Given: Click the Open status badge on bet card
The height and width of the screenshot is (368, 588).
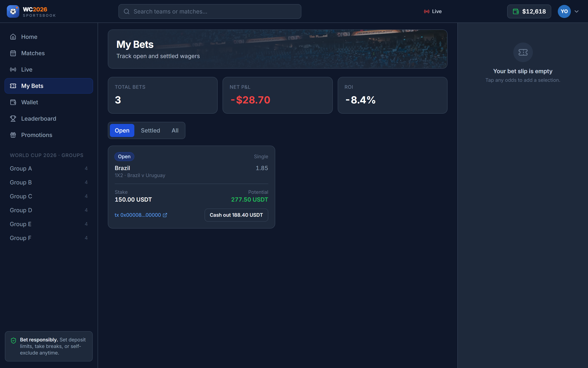Looking at the screenshot, I should coord(124,156).
